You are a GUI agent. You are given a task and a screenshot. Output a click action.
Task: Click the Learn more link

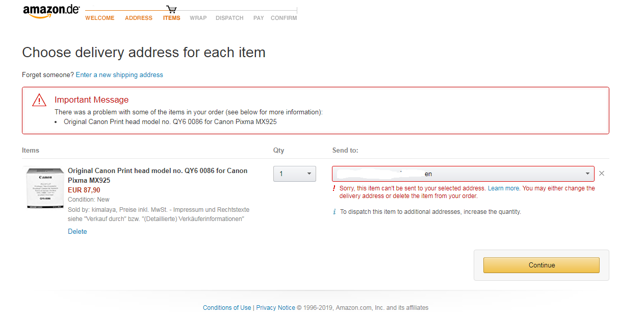(503, 188)
